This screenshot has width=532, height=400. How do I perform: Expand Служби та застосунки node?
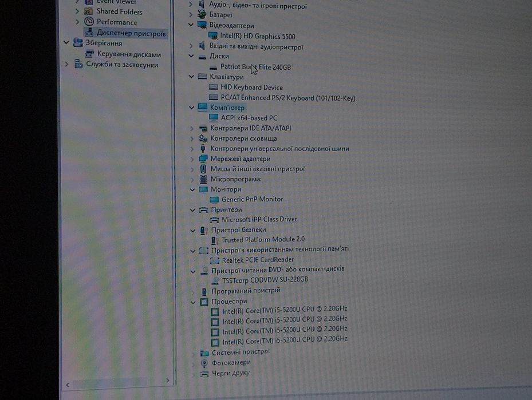[x=66, y=64]
